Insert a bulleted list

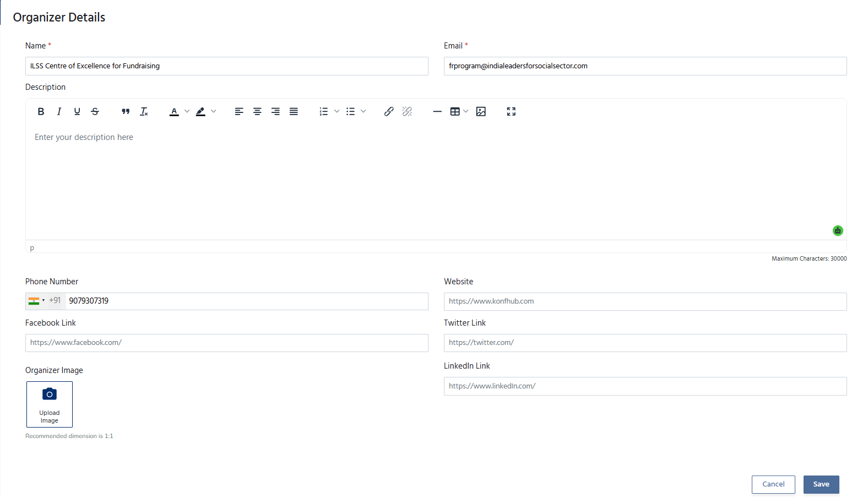(x=350, y=111)
